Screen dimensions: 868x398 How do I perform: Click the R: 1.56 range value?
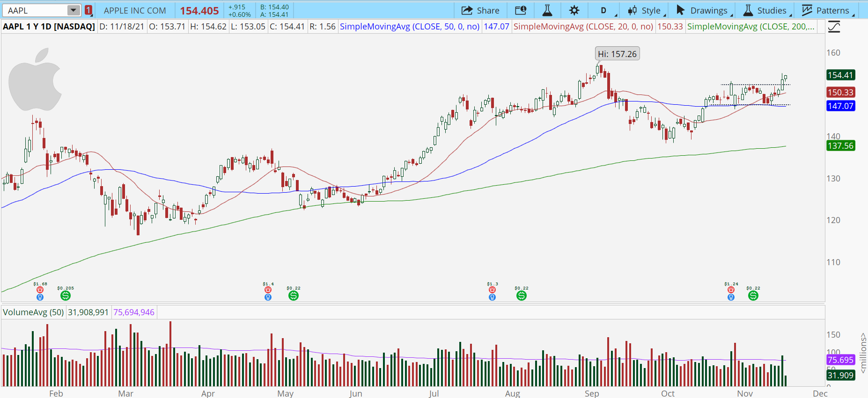323,27
